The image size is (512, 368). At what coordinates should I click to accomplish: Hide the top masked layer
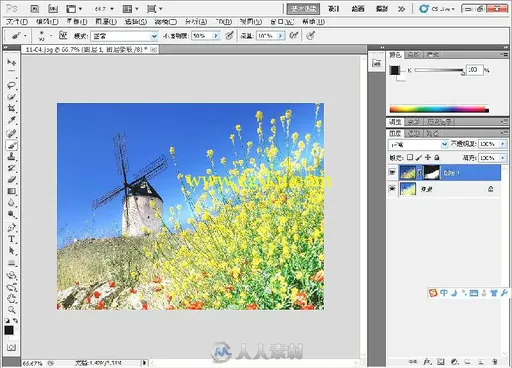coord(392,172)
